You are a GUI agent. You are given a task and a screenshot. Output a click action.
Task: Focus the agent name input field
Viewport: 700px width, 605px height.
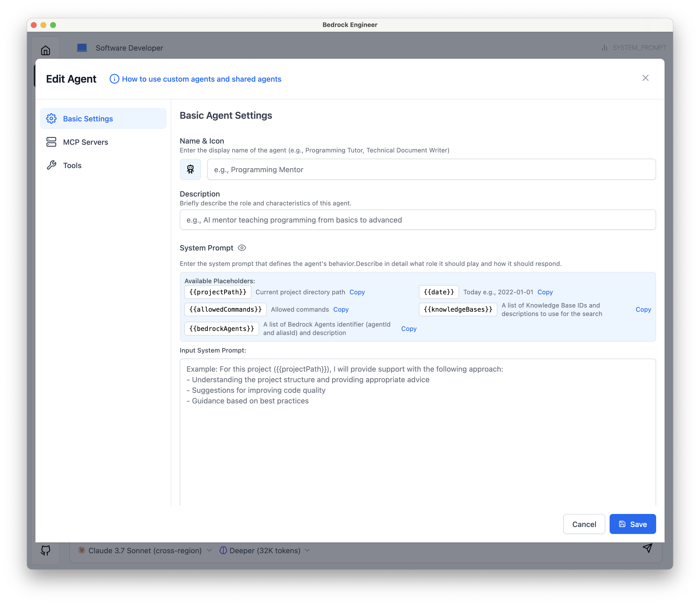(431, 170)
